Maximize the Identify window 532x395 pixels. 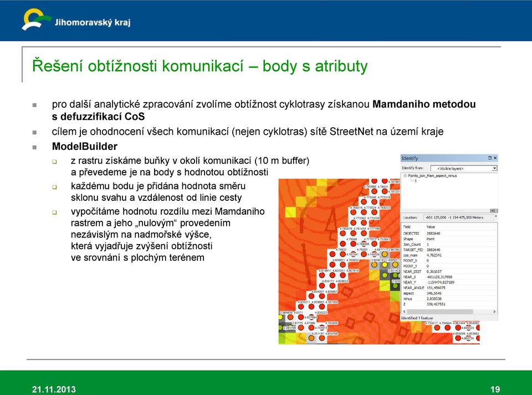489,158
